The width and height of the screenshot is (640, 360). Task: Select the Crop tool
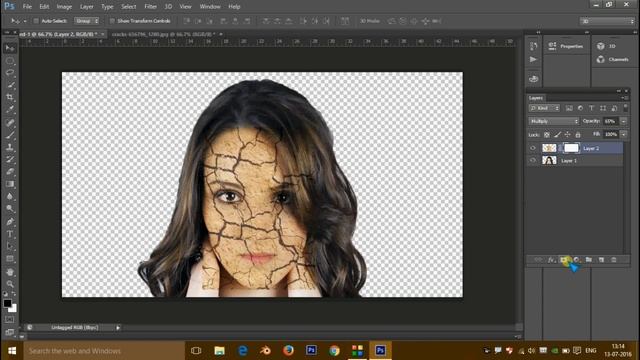10,98
